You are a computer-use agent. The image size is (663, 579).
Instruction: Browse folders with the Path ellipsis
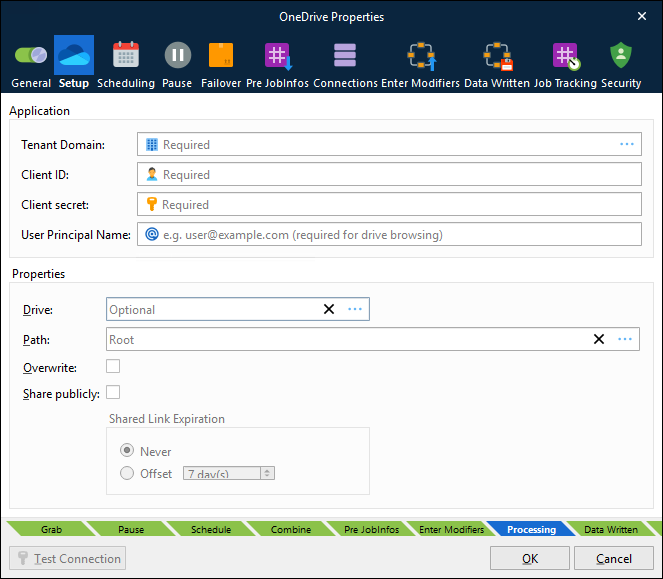pos(625,339)
